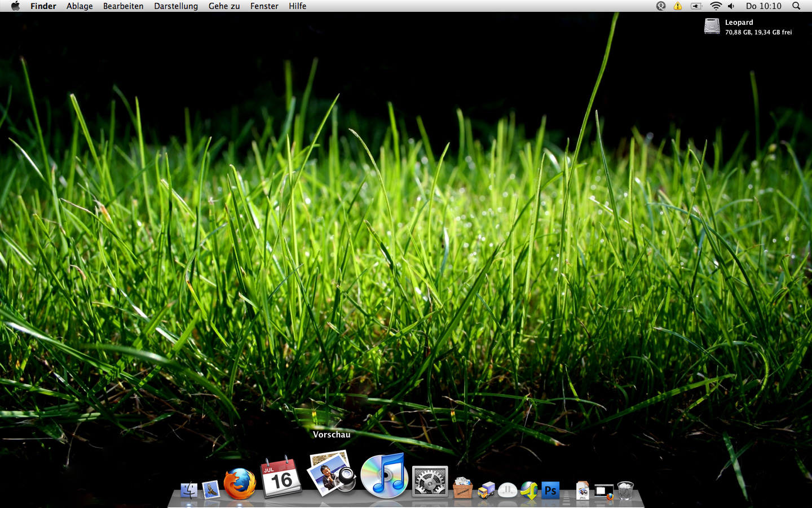Open the Ablage menu
Image resolution: width=812 pixels, height=508 pixels.
pos(80,6)
